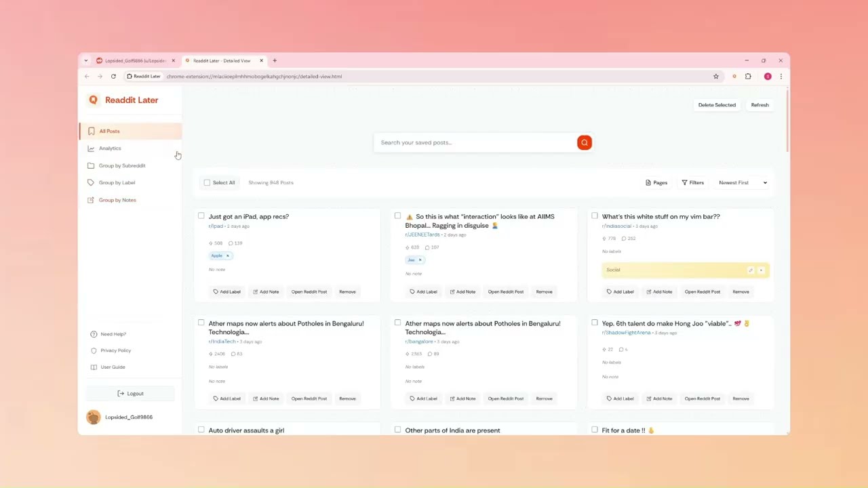Add Note to the iPad post

pos(266,292)
